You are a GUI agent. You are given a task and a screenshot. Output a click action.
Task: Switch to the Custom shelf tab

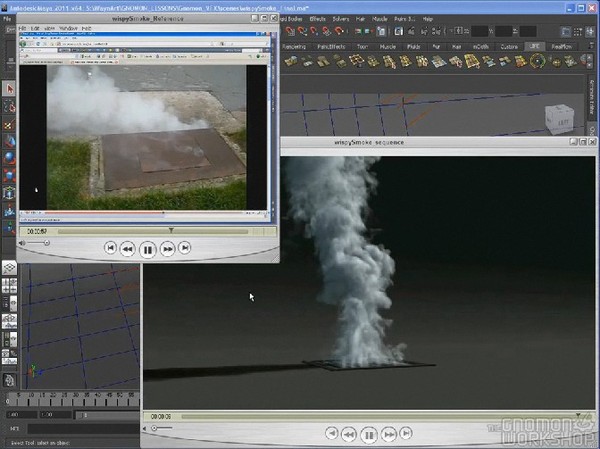coord(509,47)
